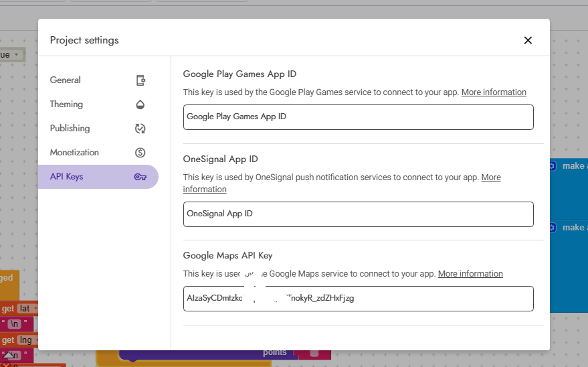Image resolution: width=588 pixels, height=367 pixels.
Task: Select the API Keys label in sidebar
Action: pyautogui.click(x=66, y=177)
